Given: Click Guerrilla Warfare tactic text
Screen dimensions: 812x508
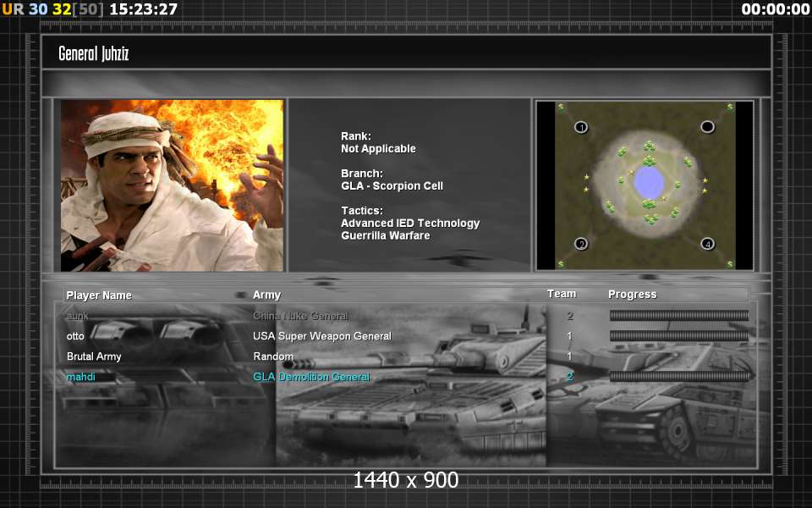Looking at the screenshot, I should [x=386, y=236].
